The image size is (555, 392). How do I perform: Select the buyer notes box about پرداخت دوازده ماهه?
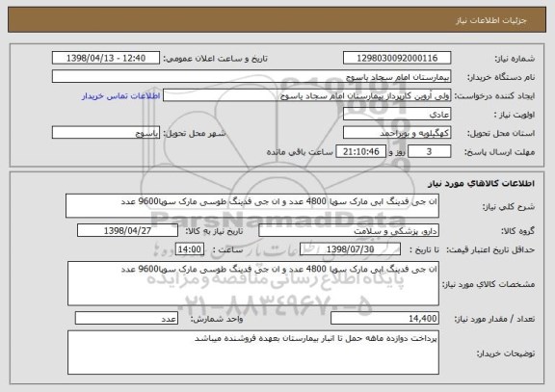253,353
